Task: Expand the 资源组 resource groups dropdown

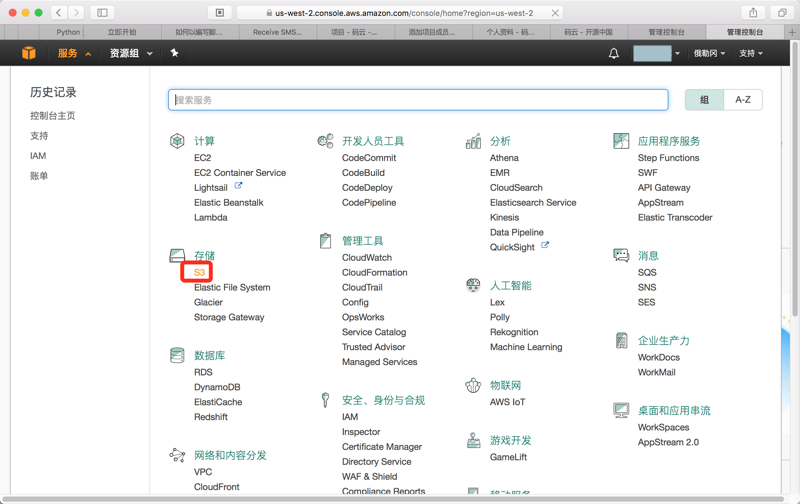Action: [131, 53]
